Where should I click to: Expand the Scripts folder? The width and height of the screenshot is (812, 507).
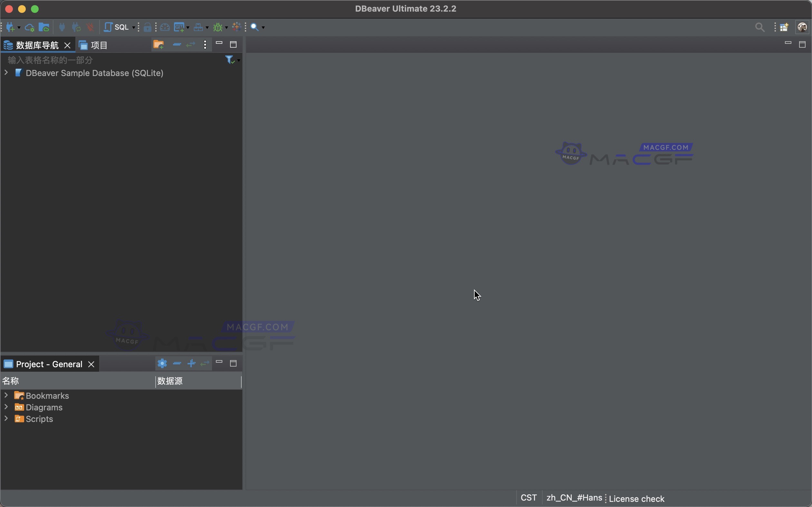tap(6, 418)
